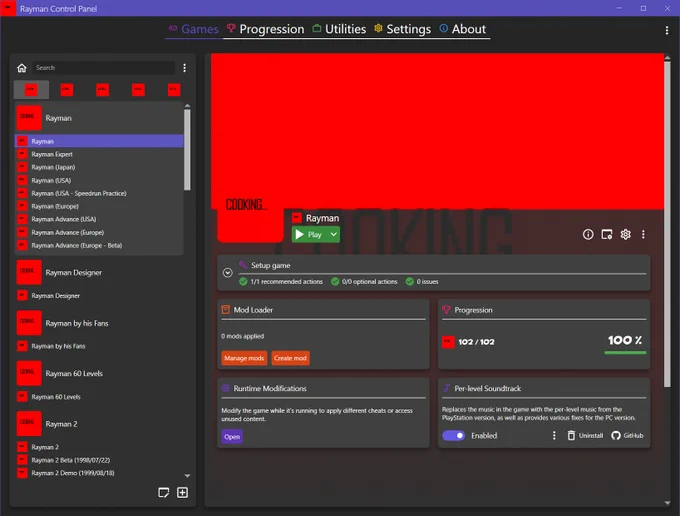680x516 pixels.
Task: Click the add game plus icon
Action: (183, 493)
